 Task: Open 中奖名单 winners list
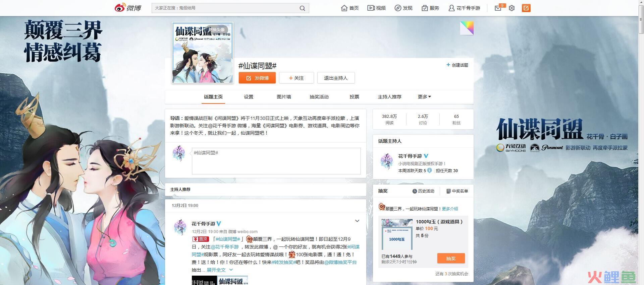tap(457, 191)
